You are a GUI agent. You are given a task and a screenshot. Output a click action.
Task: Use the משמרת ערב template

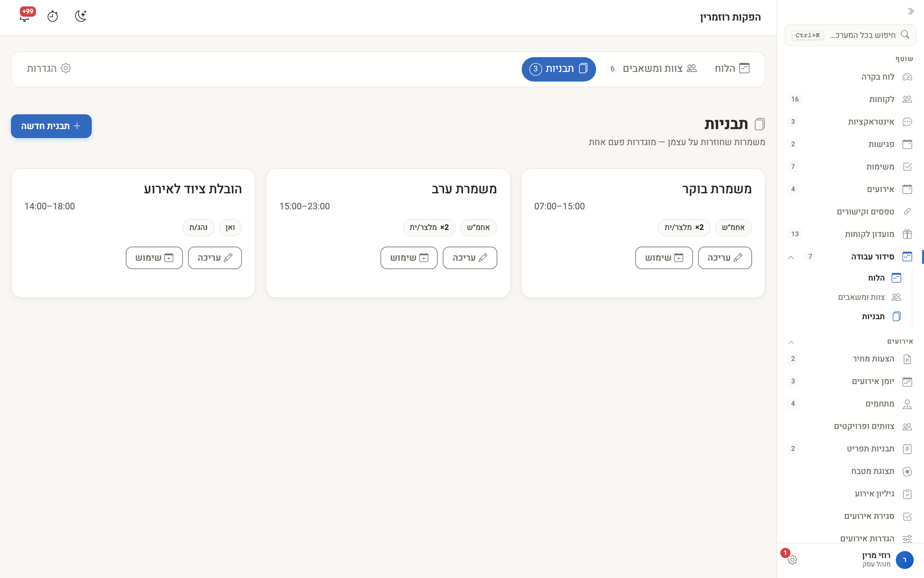click(408, 258)
